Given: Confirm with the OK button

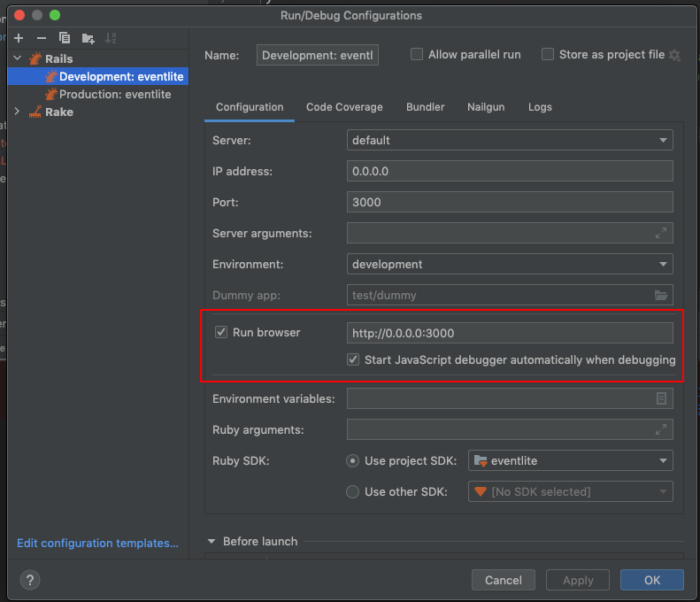Looking at the screenshot, I should click(652, 580).
